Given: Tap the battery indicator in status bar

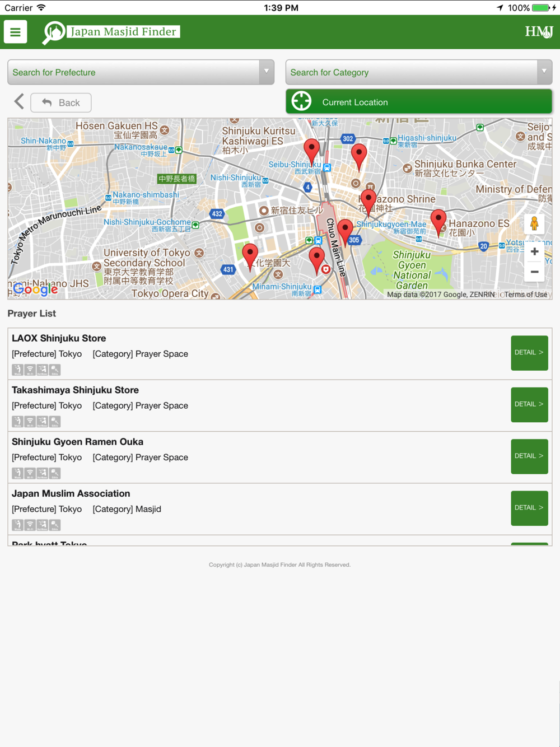Looking at the screenshot, I should pos(540,8).
